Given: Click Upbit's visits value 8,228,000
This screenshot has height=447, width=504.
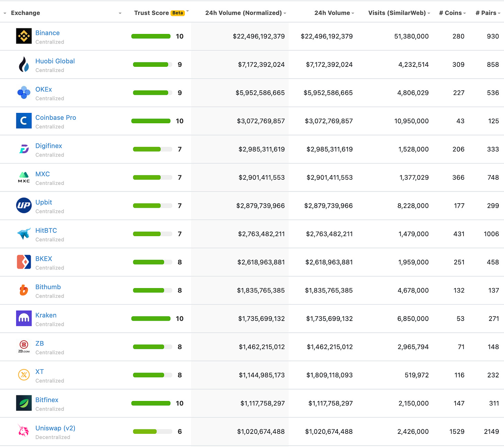Looking at the screenshot, I should pyautogui.click(x=413, y=206).
